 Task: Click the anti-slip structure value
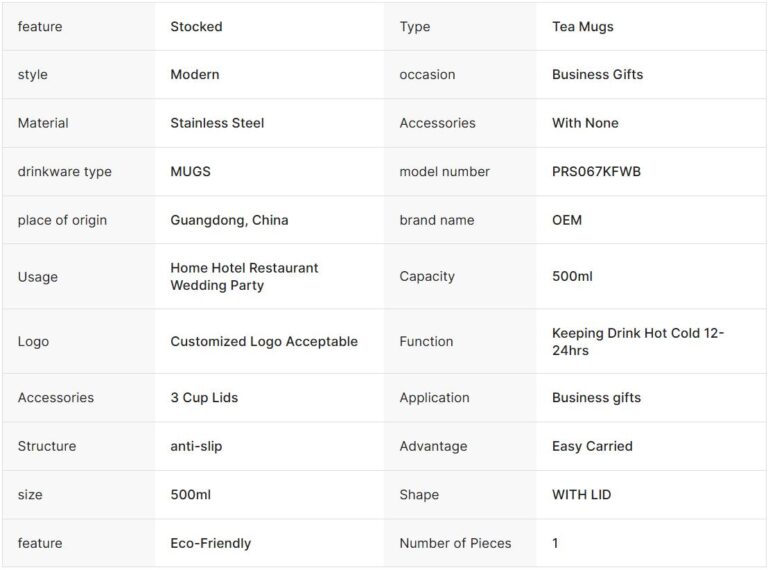(x=196, y=446)
